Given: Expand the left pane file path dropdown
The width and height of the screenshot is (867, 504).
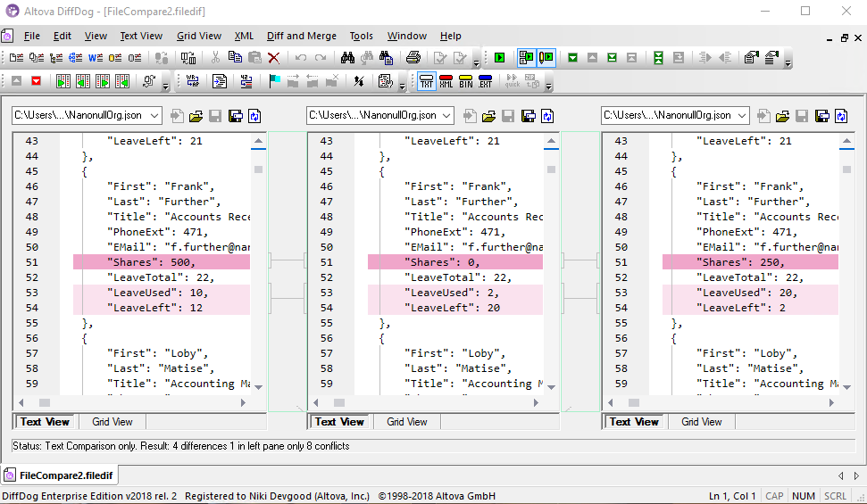Looking at the screenshot, I should pos(154,116).
